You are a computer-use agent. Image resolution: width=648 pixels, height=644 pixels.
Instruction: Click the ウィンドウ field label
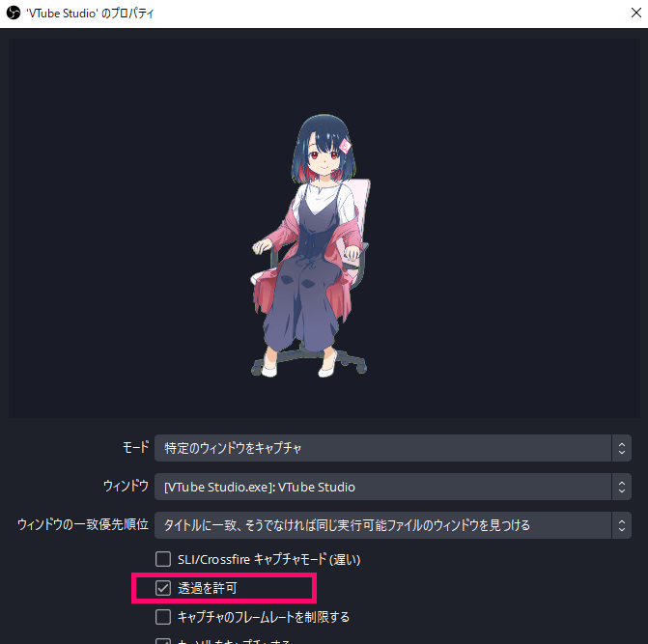[x=127, y=487]
